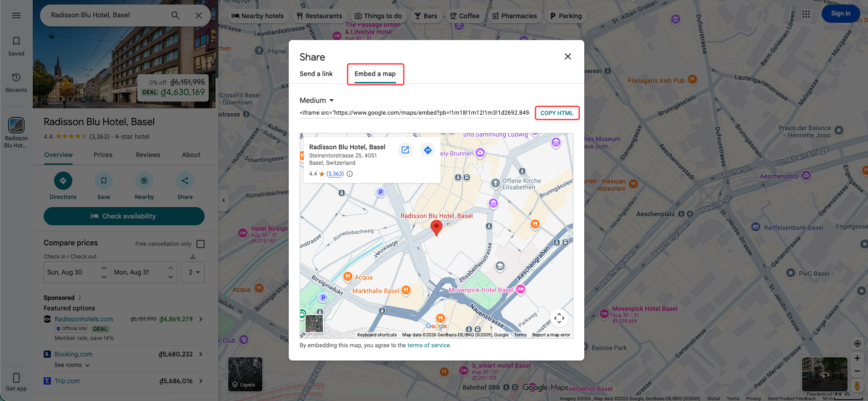868x401 pixels.
Task: Open the Layers map switcher
Action: (245, 375)
